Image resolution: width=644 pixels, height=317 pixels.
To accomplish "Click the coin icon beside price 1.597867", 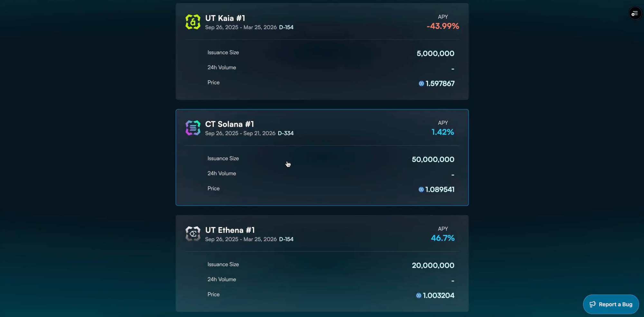I will [x=421, y=84].
